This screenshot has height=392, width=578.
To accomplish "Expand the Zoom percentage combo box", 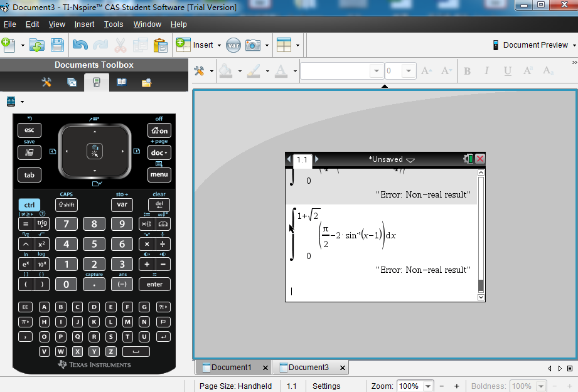I will [428, 386].
